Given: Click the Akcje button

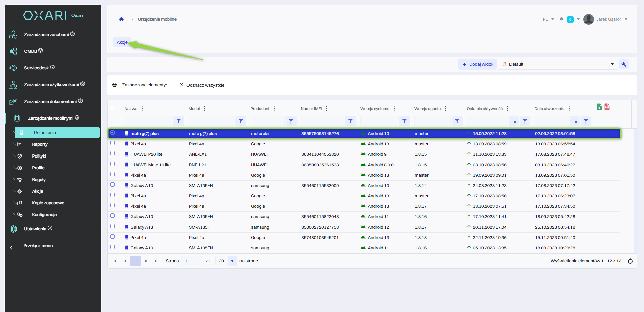Looking at the screenshot, I should click(122, 42).
